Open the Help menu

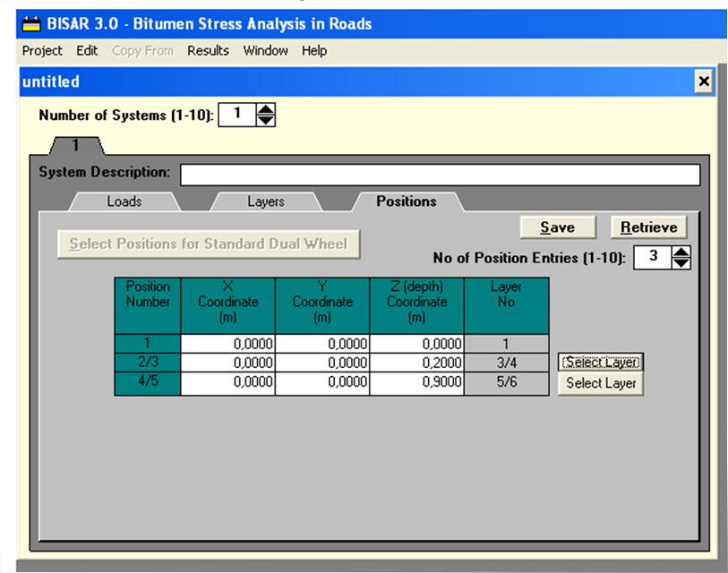click(314, 51)
